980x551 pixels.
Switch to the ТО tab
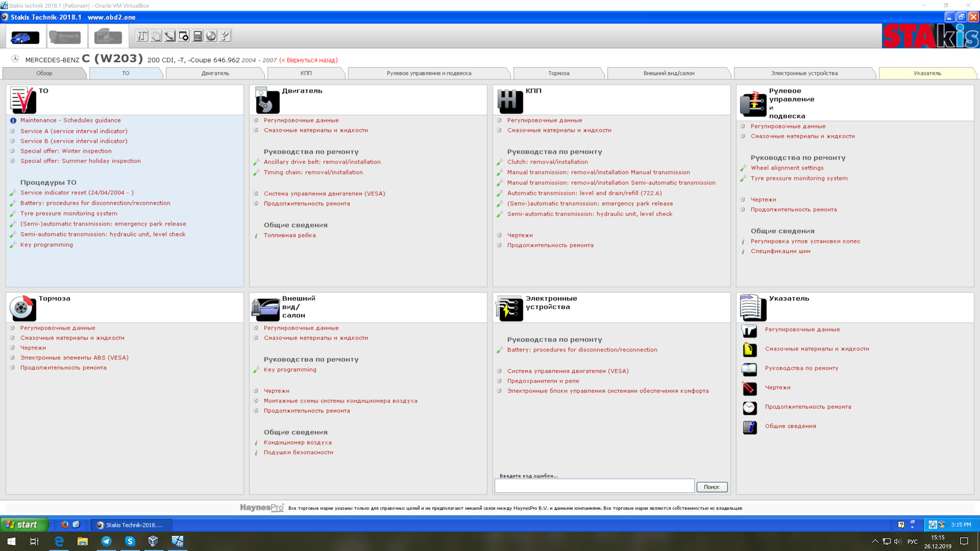point(126,73)
